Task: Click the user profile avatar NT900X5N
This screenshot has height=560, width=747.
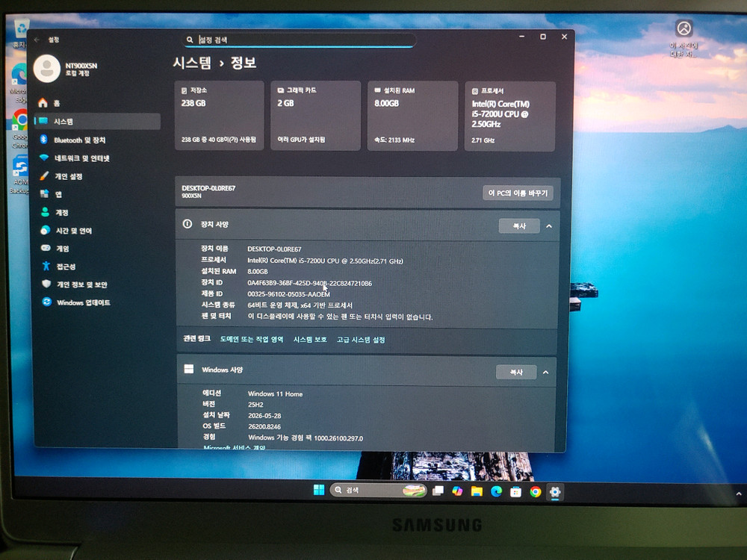Action: [46, 69]
